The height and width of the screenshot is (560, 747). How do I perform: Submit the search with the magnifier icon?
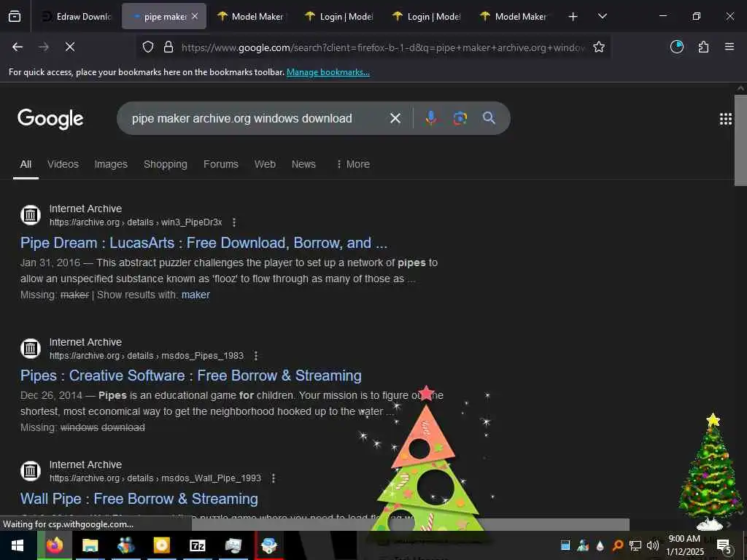pyautogui.click(x=489, y=118)
